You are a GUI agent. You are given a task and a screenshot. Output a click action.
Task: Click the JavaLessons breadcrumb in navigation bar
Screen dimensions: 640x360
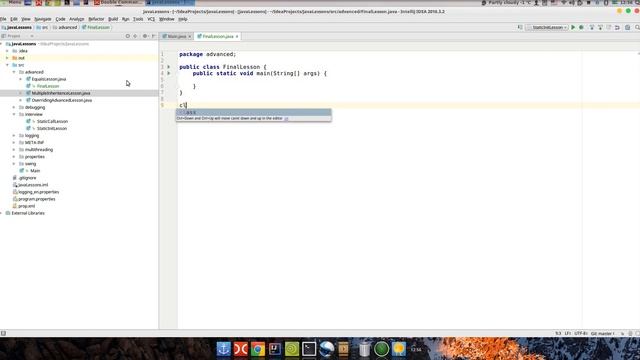pos(17,27)
